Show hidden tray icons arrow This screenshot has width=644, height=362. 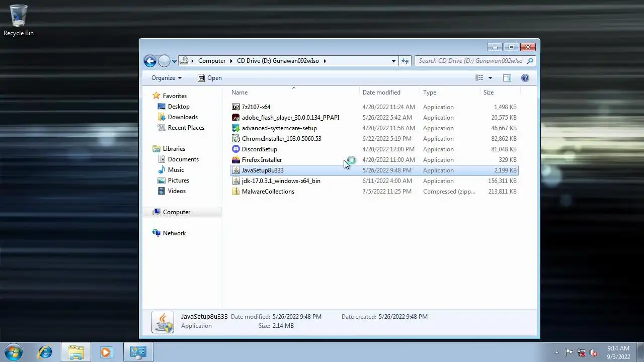(x=556, y=352)
